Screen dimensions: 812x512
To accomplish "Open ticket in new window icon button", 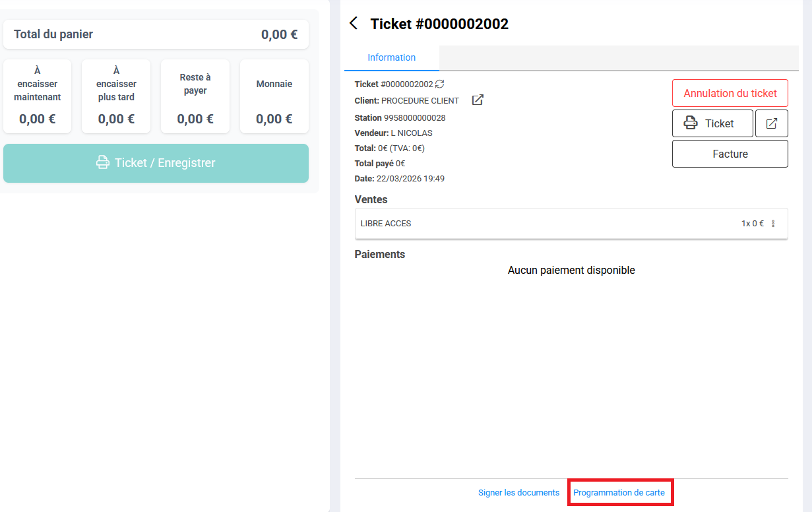I will pyautogui.click(x=771, y=123).
